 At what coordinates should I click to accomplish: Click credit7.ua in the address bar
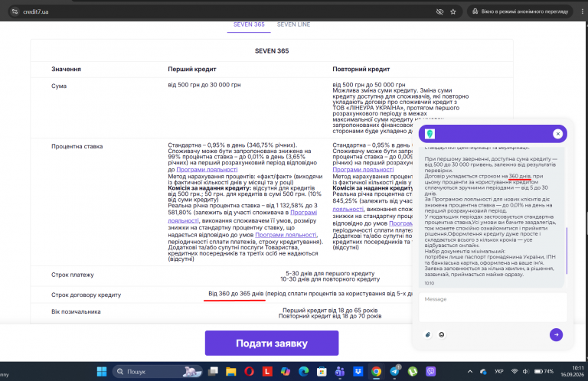(x=36, y=11)
